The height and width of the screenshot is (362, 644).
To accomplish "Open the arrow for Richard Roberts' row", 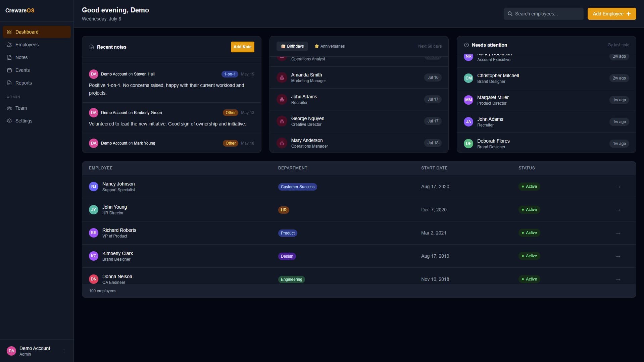I will click(x=618, y=233).
